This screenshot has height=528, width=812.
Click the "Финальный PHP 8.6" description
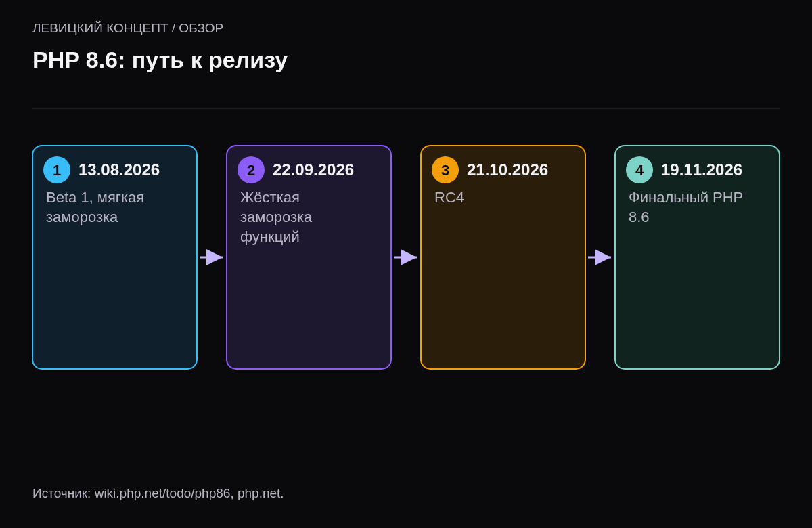685,207
